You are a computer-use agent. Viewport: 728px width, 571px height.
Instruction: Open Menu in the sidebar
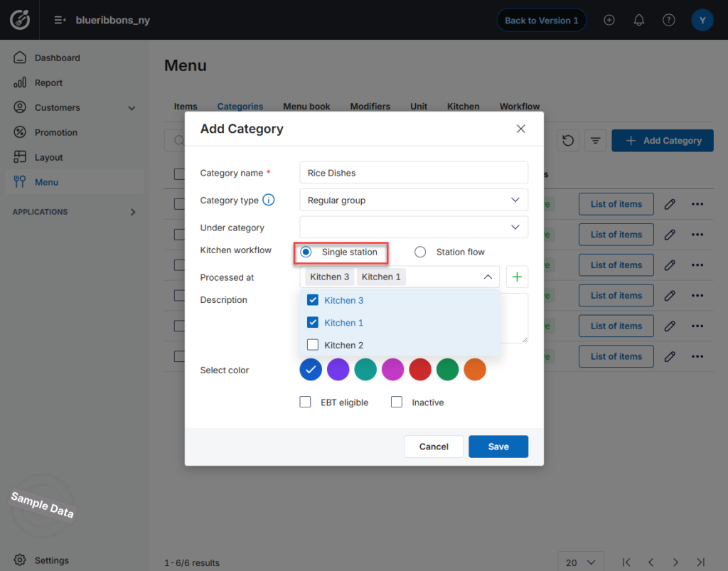[46, 182]
